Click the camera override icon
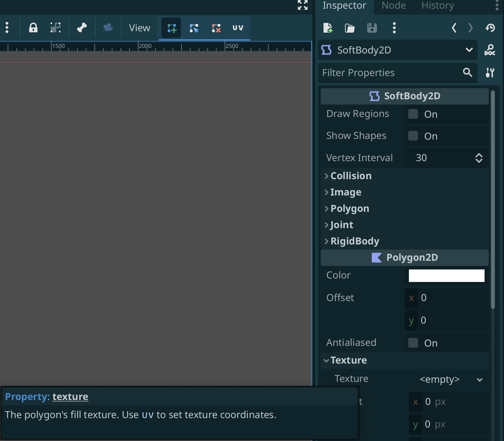 (108, 28)
